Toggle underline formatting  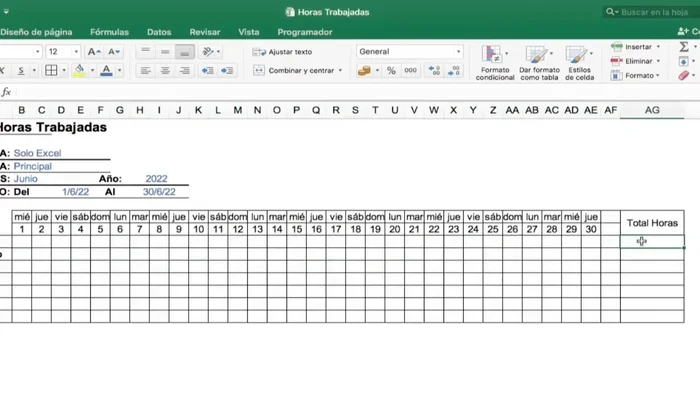point(21,71)
